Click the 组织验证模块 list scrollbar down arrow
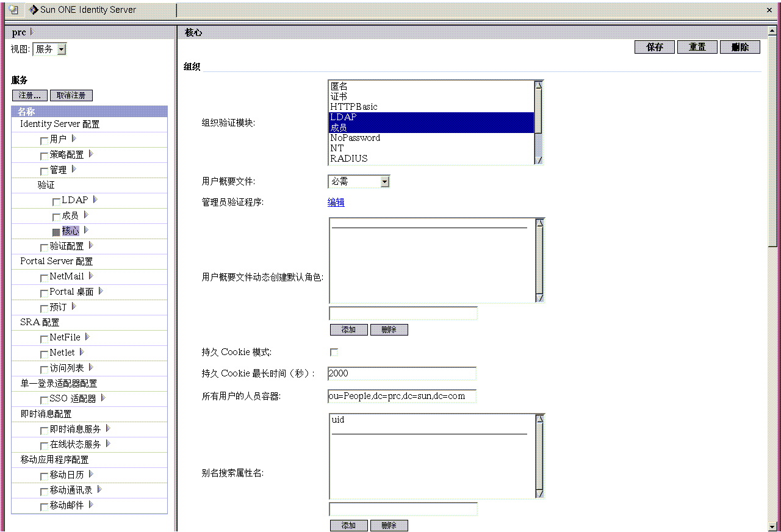Screen dimensions: 781x532 click(x=539, y=160)
